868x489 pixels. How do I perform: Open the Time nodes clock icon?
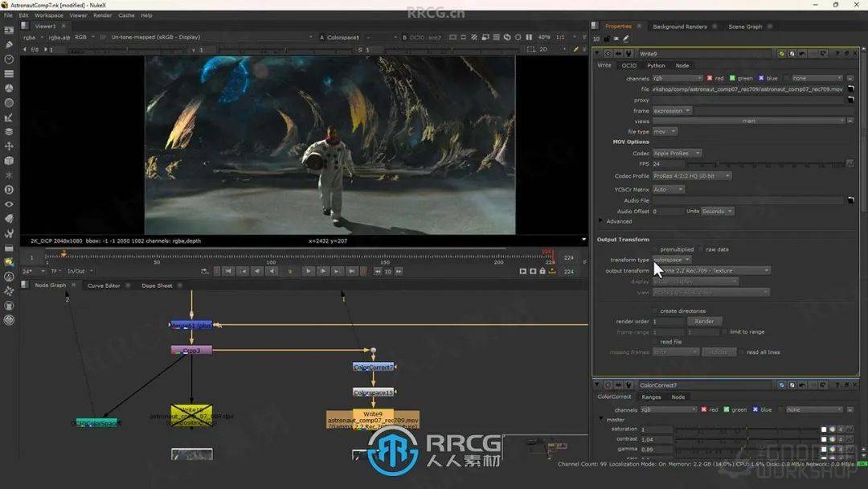[x=9, y=59]
